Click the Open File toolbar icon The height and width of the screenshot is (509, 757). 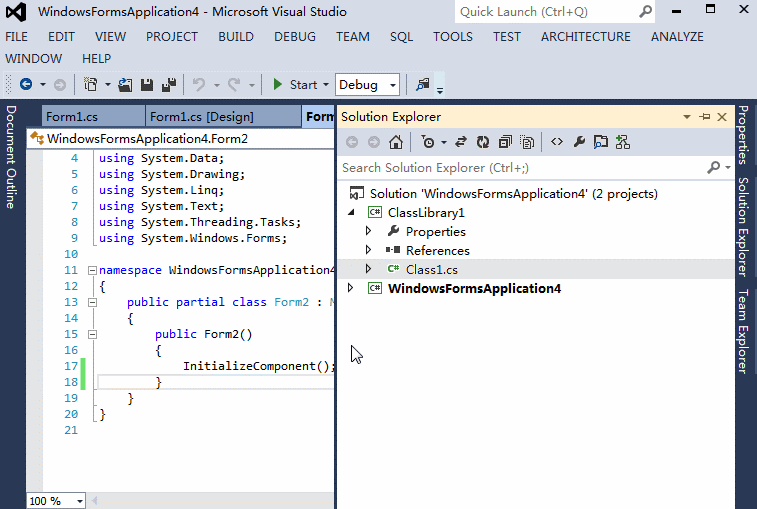coord(125,85)
